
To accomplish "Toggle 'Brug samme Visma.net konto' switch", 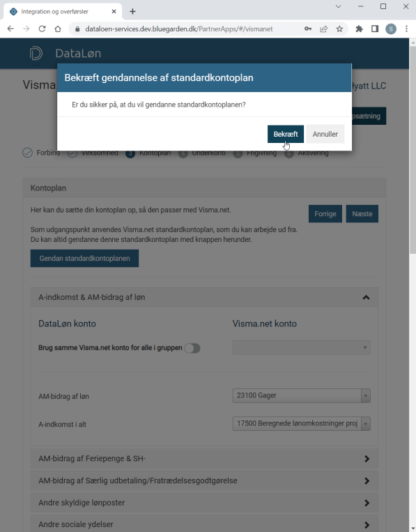I will (x=192, y=348).
